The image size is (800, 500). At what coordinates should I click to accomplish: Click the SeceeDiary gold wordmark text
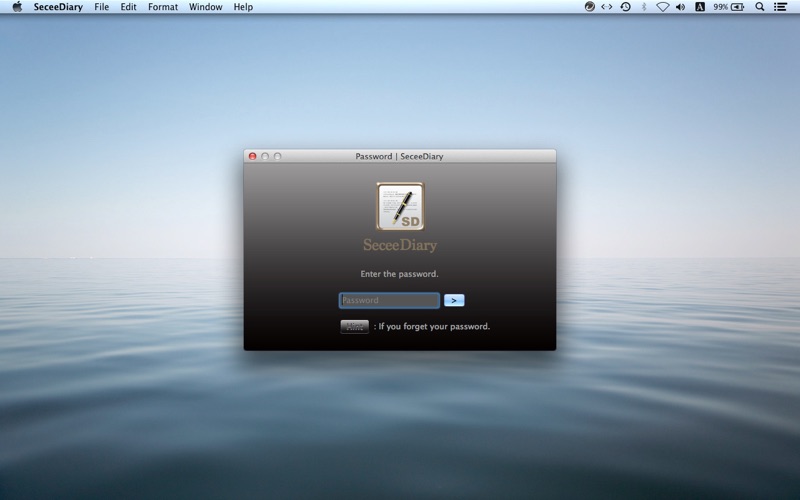pyautogui.click(x=400, y=245)
